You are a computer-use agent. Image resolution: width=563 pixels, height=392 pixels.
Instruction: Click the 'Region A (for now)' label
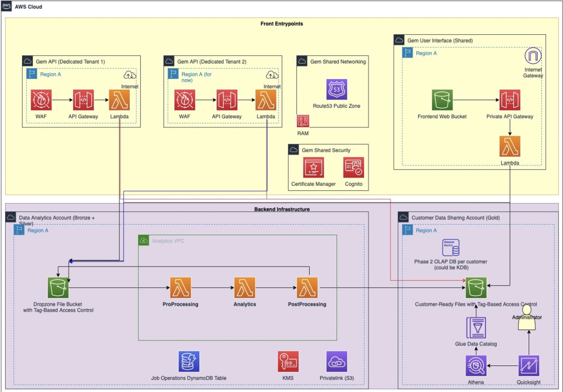(196, 77)
